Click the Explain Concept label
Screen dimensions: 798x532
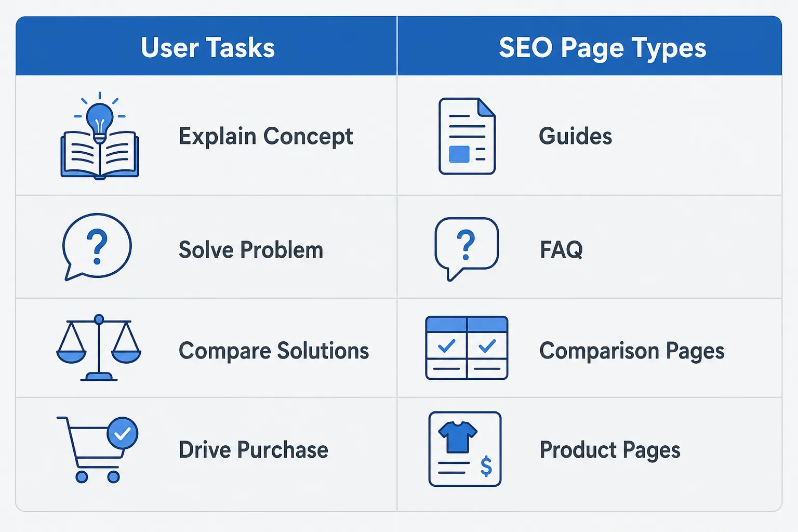(266, 137)
